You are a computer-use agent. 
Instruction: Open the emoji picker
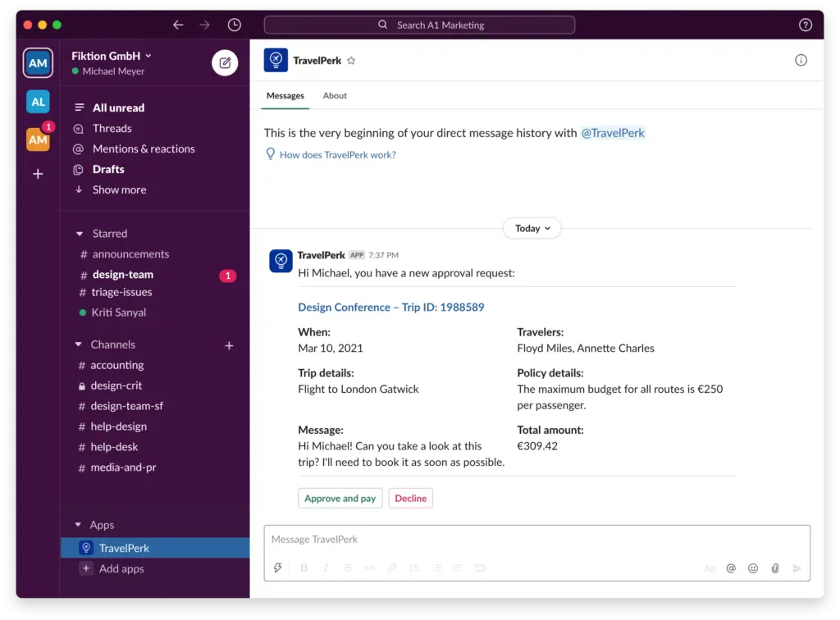click(753, 568)
